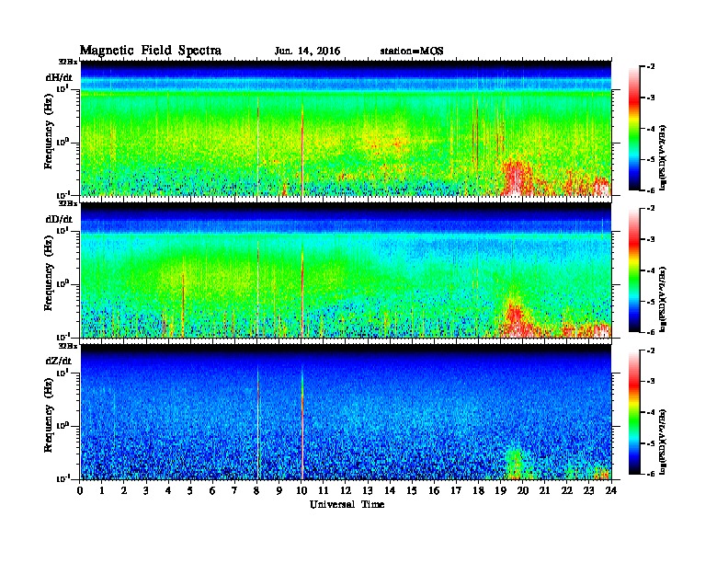This screenshot has width=728, height=563.
Task: Click hour 20 on the time axis
Action: (522, 491)
